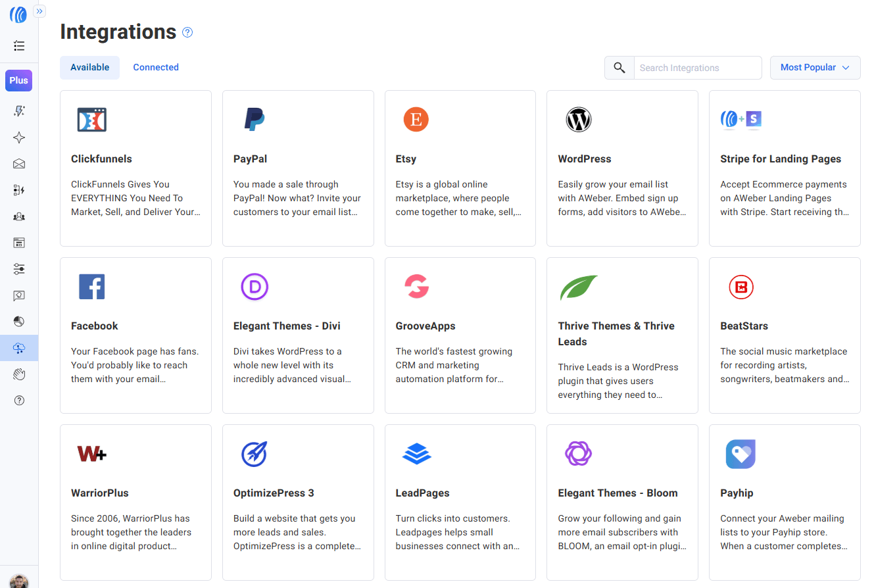Expand the collapsed sidebar navigation
874x588 pixels.
pyautogui.click(x=39, y=11)
